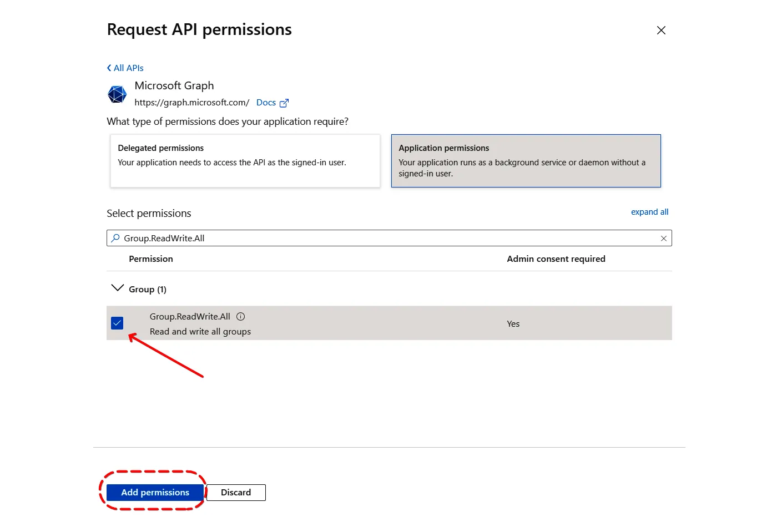Image resolution: width=782 pixels, height=532 pixels.
Task: Clear the permissions search text
Action: coord(663,239)
